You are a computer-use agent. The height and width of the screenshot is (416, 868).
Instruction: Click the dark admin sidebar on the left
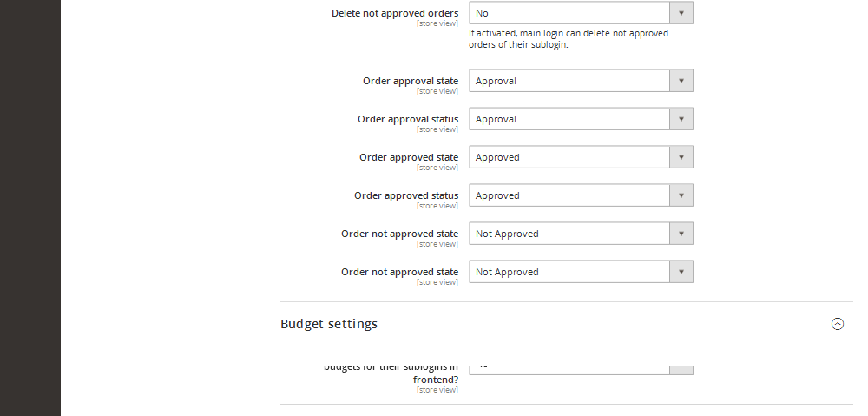[x=30, y=208]
